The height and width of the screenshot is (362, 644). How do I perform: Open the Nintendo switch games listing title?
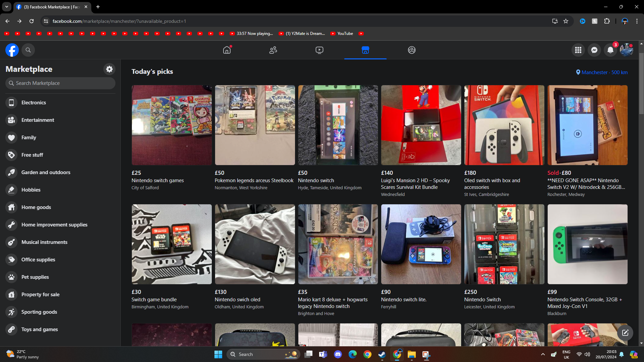pyautogui.click(x=157, y=180)
